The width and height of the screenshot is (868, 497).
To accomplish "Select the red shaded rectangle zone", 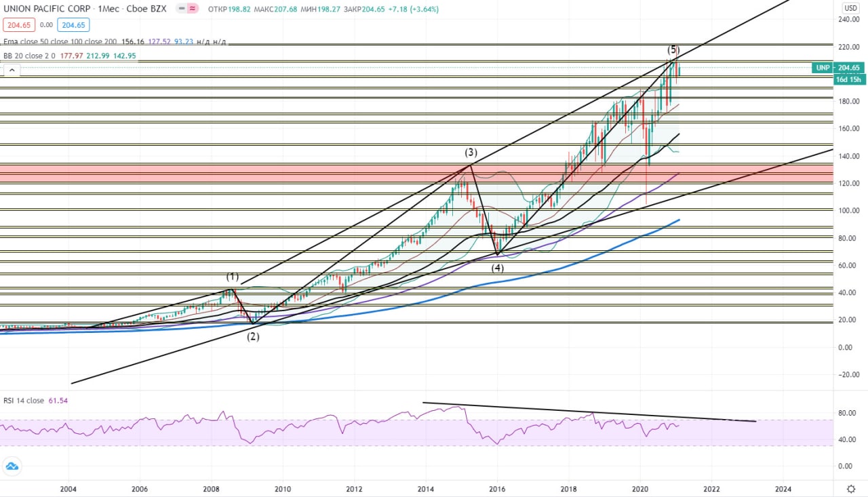I will [x=416, y=174].
